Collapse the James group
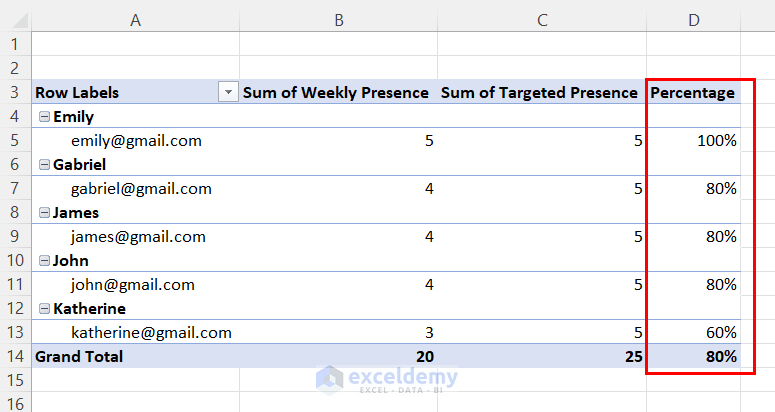775x412 pixels. coord(44,212)
